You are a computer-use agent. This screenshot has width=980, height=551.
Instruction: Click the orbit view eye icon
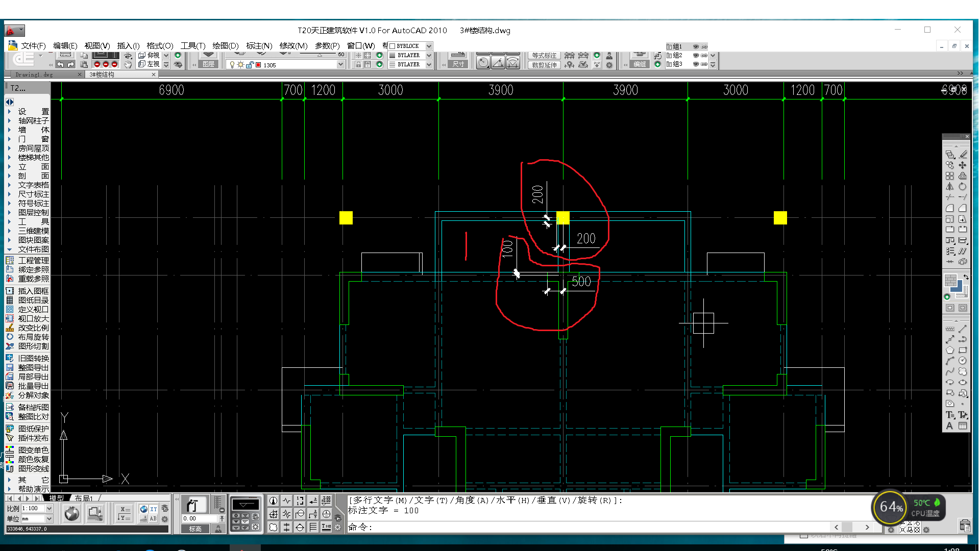pos(178,65)
